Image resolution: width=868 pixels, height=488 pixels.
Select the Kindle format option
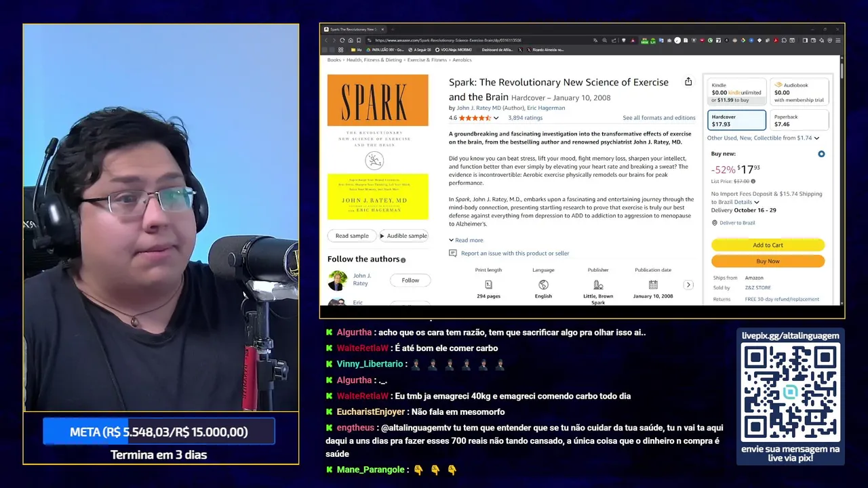click(736, 92)
